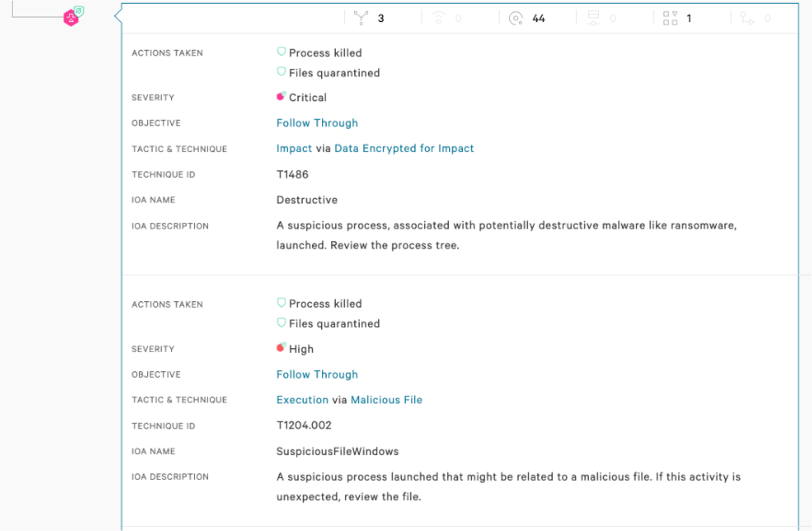Click the malicious file IOA description text
Image resolution: width=812 pixels, height=531 pixels.
(x=508, y=487)
